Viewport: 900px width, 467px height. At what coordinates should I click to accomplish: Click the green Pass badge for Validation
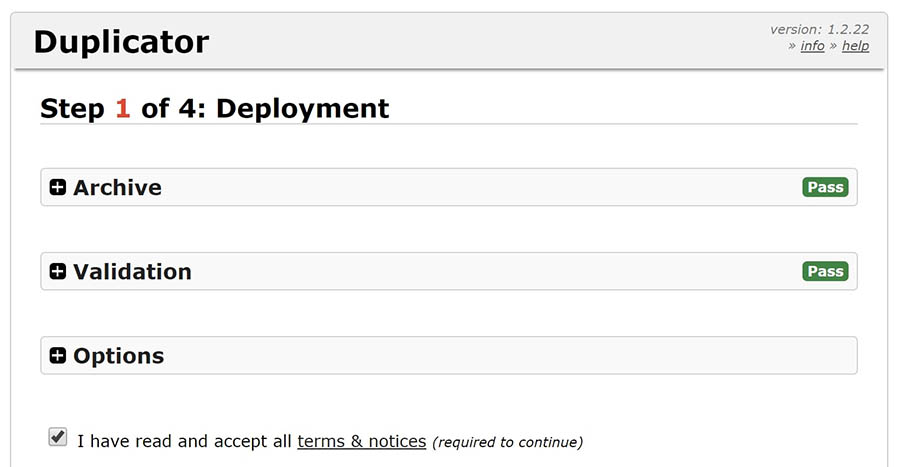tap(825, 271)
